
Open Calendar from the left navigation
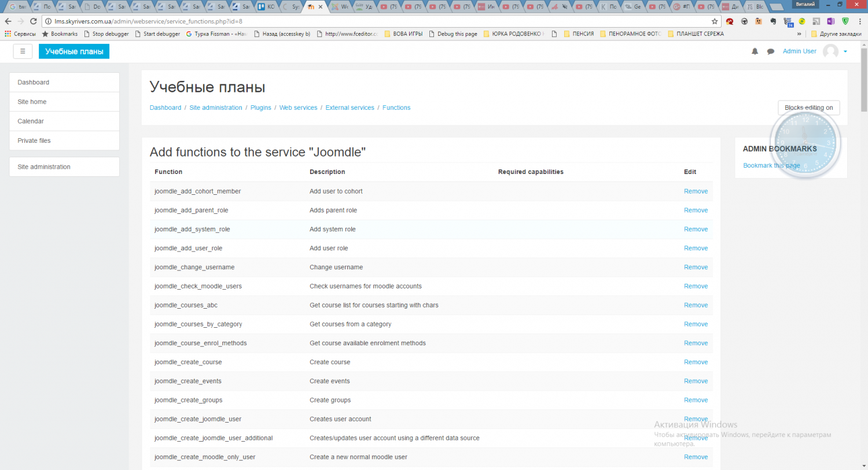click(x=31, y=121)
